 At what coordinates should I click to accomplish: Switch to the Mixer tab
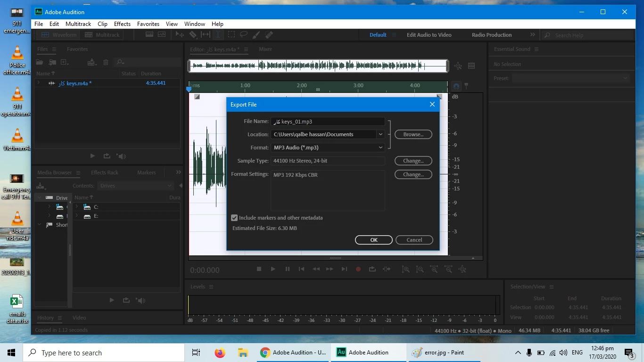[x=265, y=49]
